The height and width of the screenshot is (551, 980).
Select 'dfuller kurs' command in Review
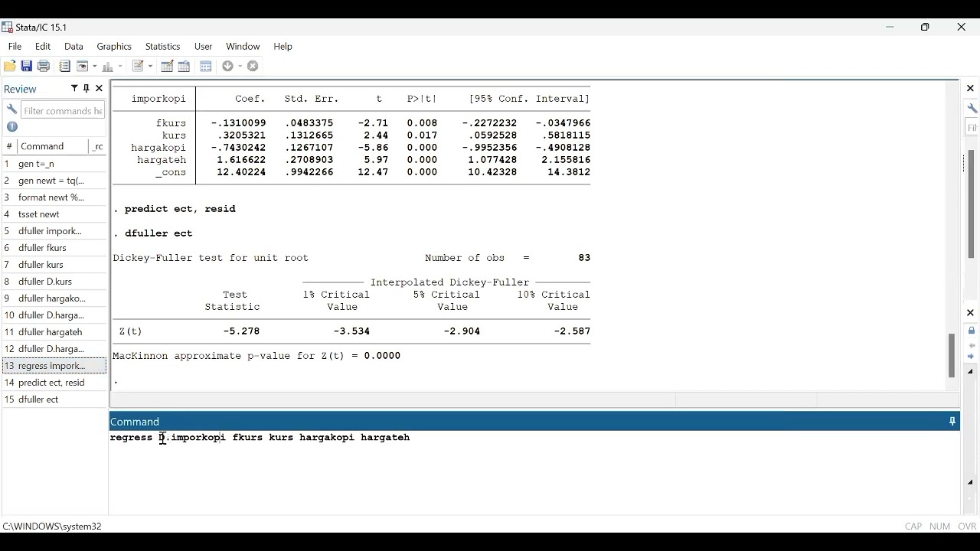[54, 265]
